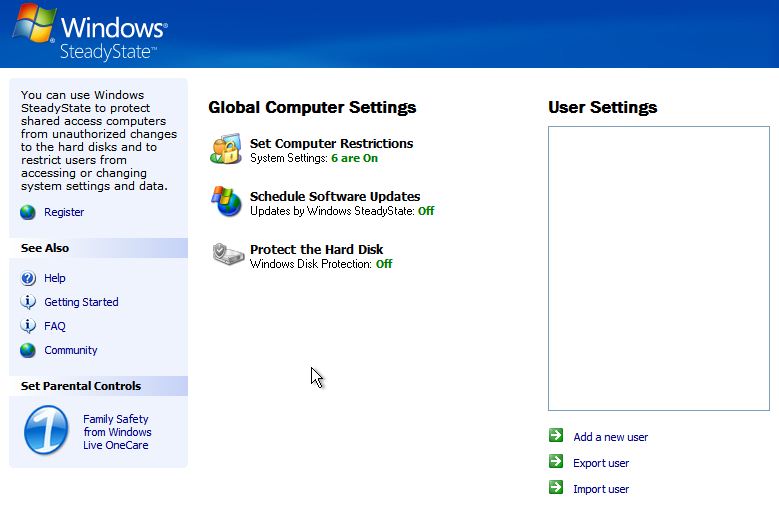Image resolution: width=779 pixels, height=512 pixels.
Task: Click the globe icon beside Community
Action: (x=28, y=350)
